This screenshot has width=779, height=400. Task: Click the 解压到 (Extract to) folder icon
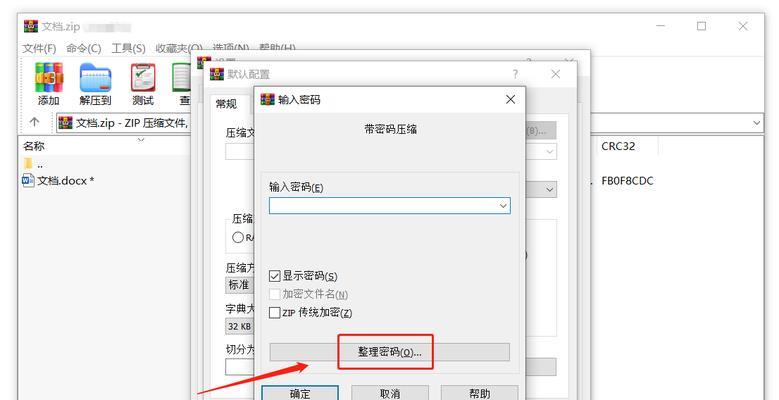(95, 77)
